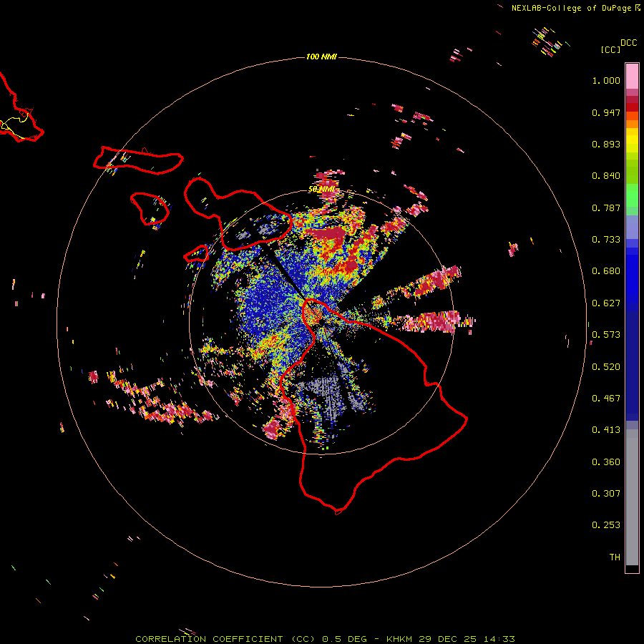The width and height of the screenshot is (644, 644).
Task: Select the 0.253 color scale value
Action: tap(606, 525)
